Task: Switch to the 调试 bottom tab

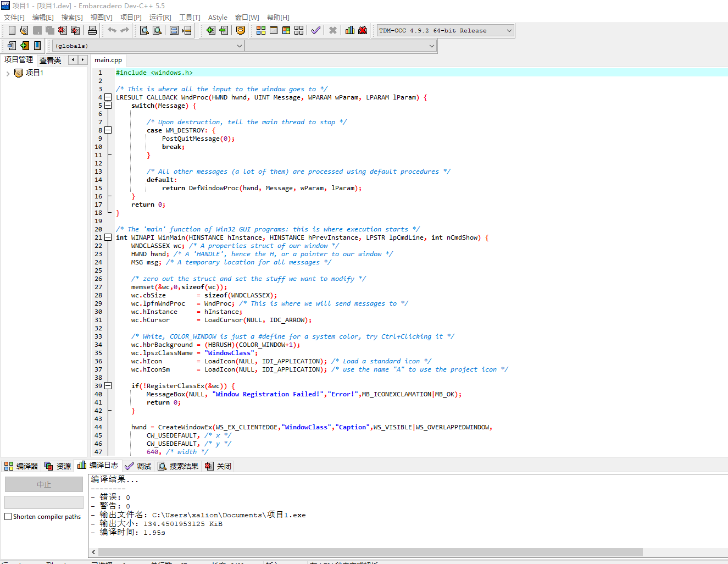Action: 138,466
